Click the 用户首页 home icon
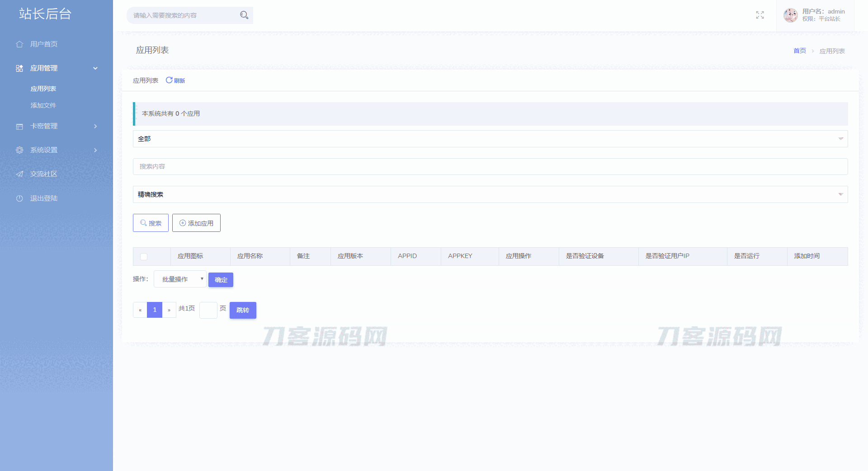Screen dimensions: 868x471 (19, 44)
